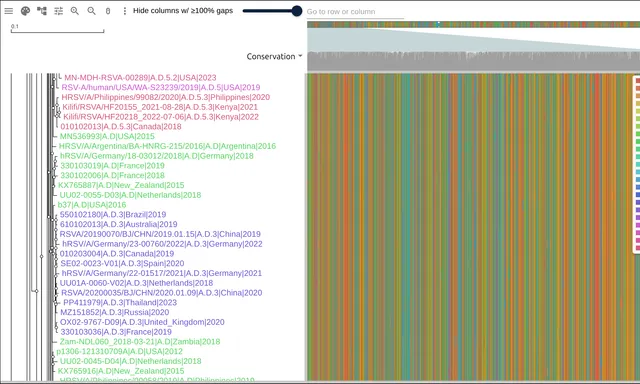Select HRSV/A/Philippines/99082/2020 A.D.5.3 label
640x384 pixels.
point(165,97)
